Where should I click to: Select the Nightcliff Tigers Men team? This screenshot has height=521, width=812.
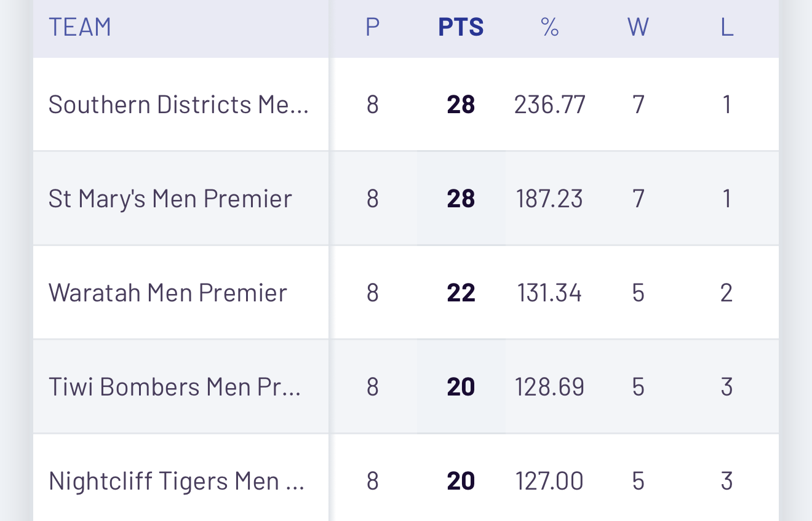pyautogui.click(x=177, y=481)
